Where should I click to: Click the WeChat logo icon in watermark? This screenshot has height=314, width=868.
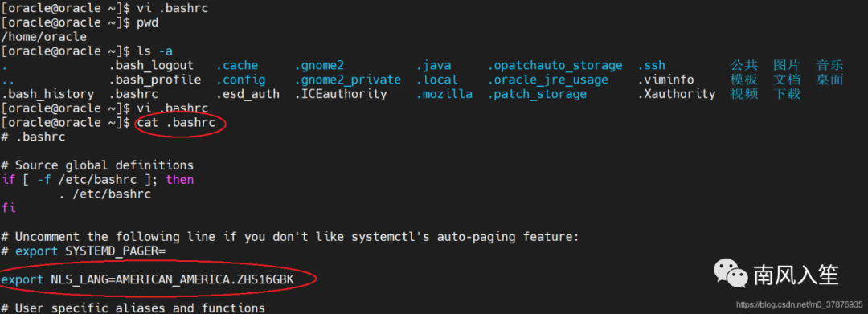730,273
